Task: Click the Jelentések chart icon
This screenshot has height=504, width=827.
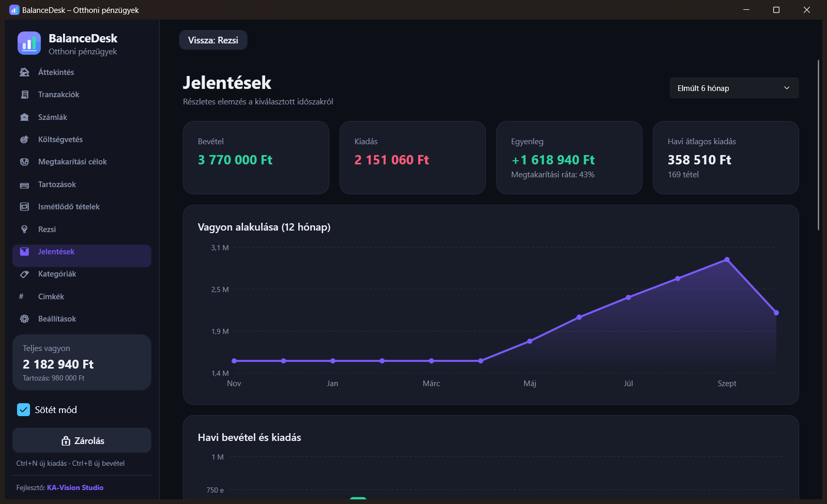Action: (24, 252)
